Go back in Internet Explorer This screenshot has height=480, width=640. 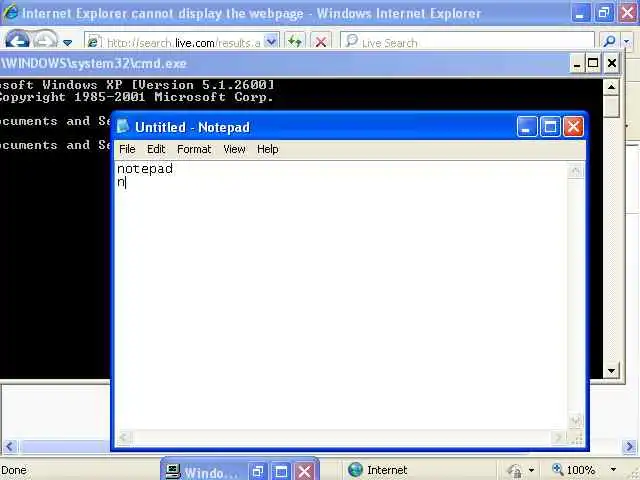point(17,40)
